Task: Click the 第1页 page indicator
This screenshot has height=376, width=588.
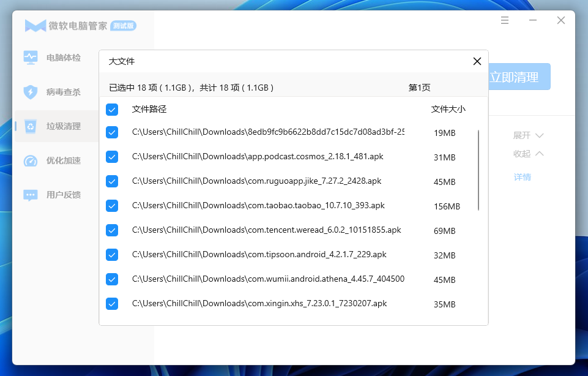Action: pyautogui.click(x=419, y=88)
